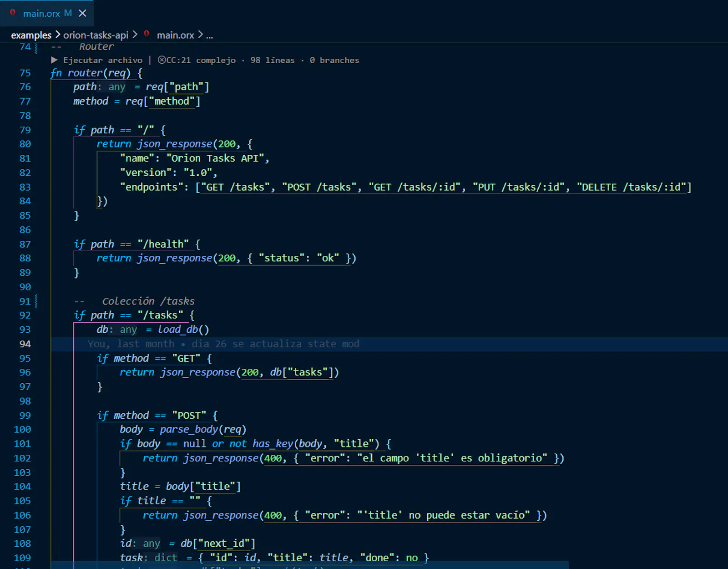Viewport: 728px width, 569px height.
Task: Click the "PUT /tasks/:id" endpoint string
Action: pos(518,187)
